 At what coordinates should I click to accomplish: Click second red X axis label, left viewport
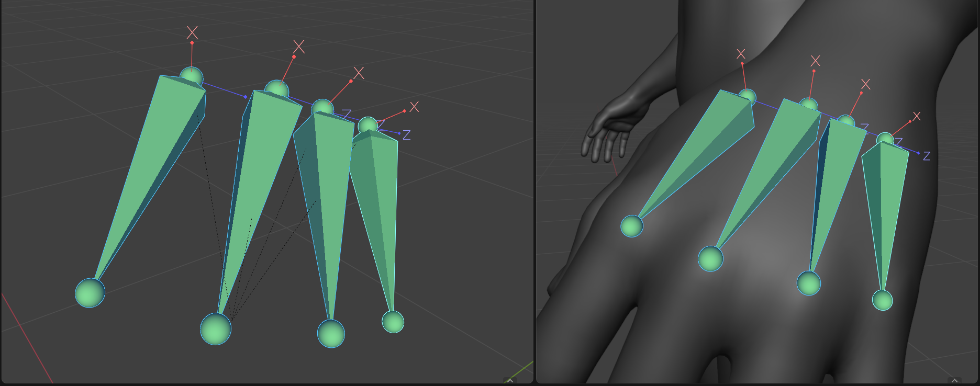pyautogui.click(x=298, y=47)
